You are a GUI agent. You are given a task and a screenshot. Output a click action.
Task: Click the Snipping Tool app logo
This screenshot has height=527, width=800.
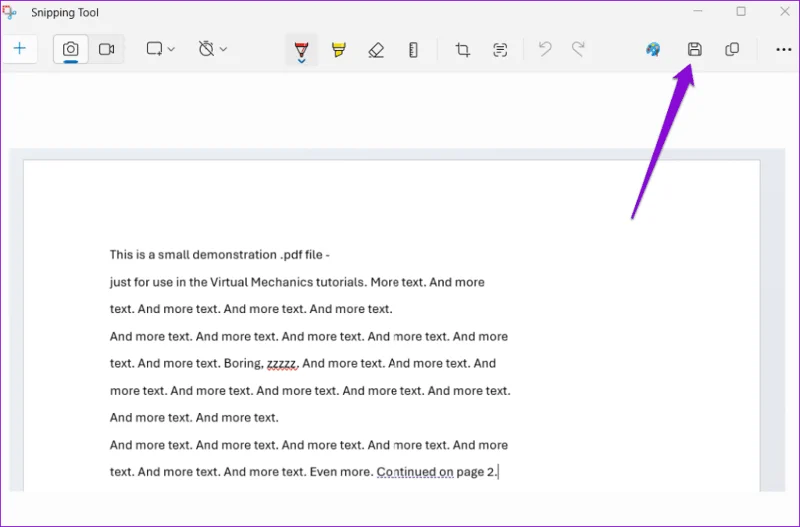pyautogui.click(x=10, y=12)
